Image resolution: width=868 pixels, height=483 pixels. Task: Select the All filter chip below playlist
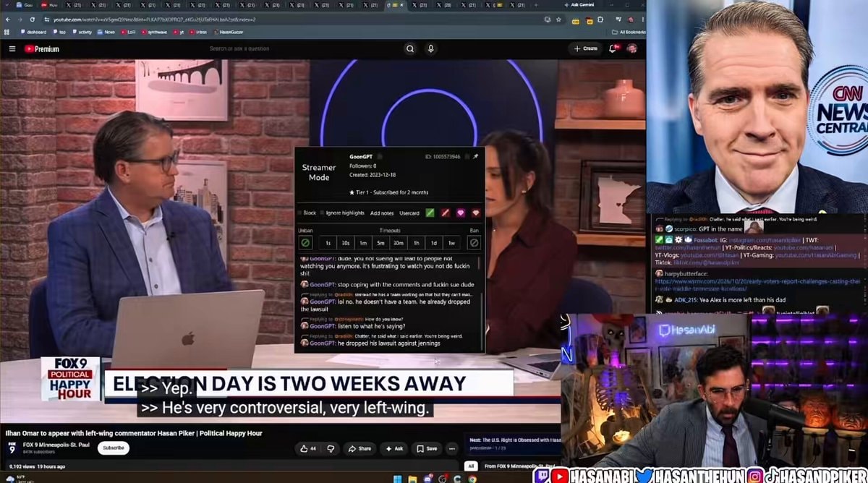click(x=471, y=466)
